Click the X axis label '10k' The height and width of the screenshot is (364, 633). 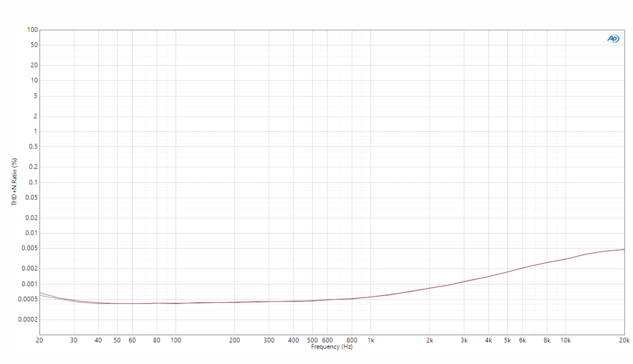(x=566, y=340)
